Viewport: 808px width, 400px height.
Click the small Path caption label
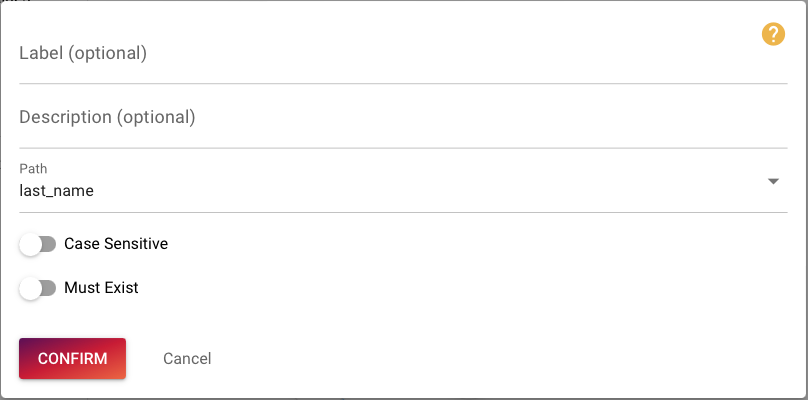click(33, 169)
